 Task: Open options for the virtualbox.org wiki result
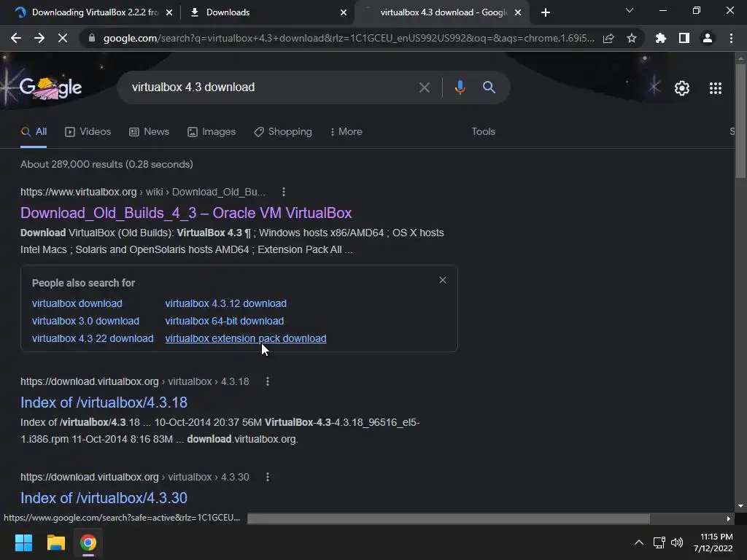pyautogui.click(x=284, y=192)
